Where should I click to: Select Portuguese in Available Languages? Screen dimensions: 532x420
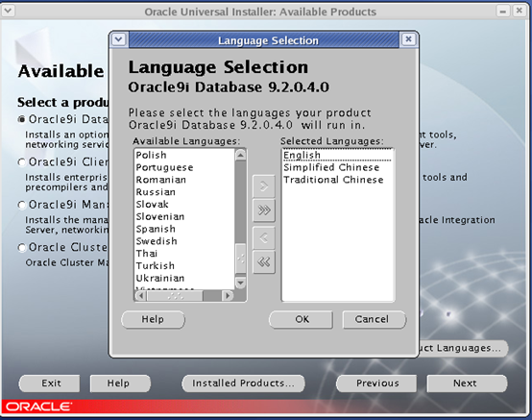(x=184, y=167)
